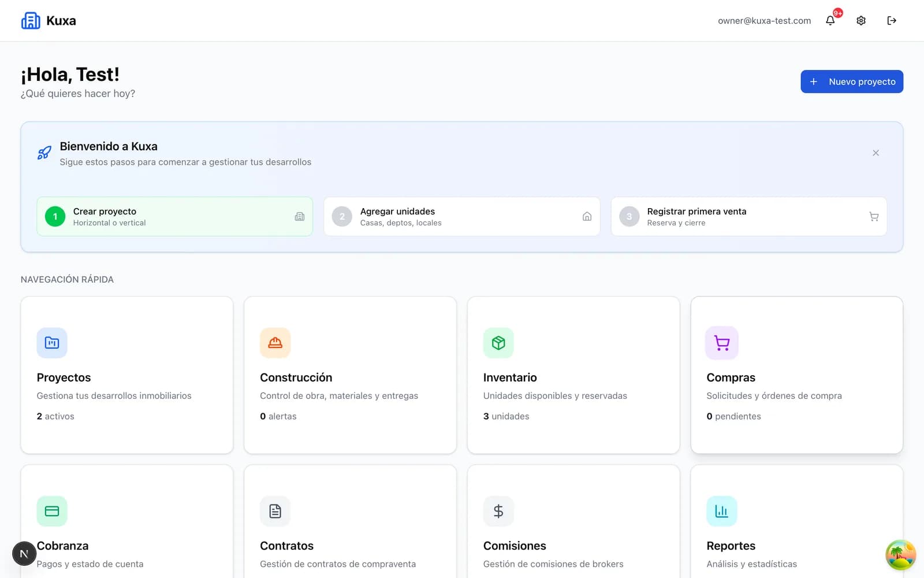Click 'Solicitudes y órdenes de compra' text
The height and width of the screenshot is (578, 924).
tap(774, 396)
